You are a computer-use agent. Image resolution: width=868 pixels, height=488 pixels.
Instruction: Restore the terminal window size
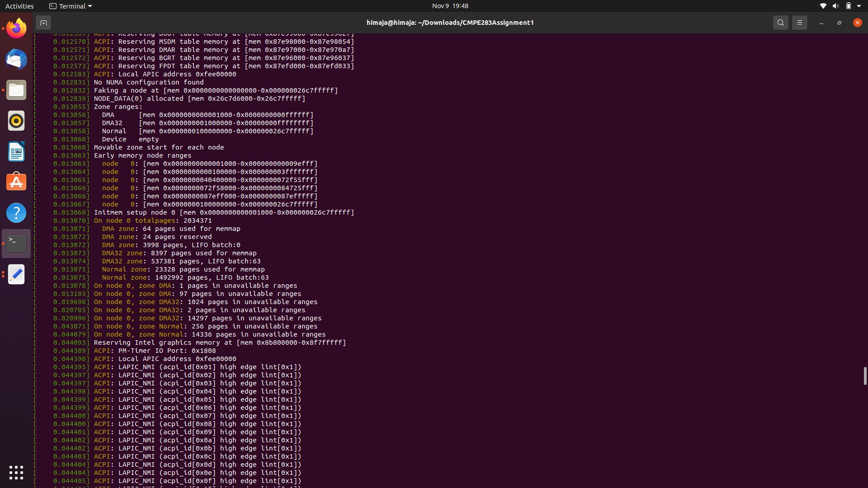pos(839,23)
